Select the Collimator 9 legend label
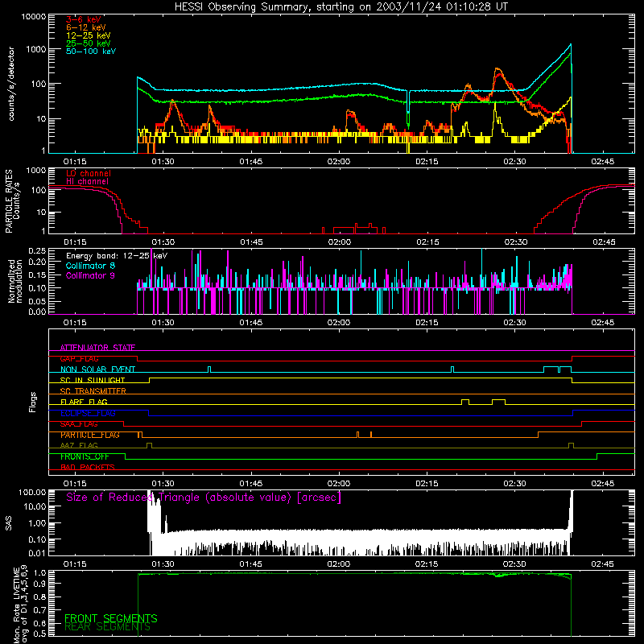 point(90,275)
